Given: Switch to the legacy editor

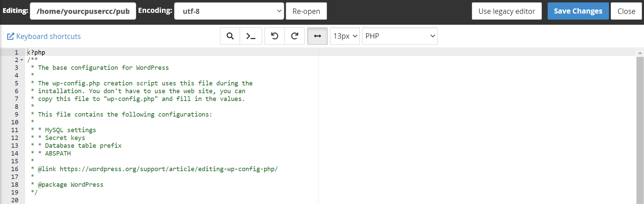Looking at the screenshot, I should pyautogui.click(x=507, y=11).
